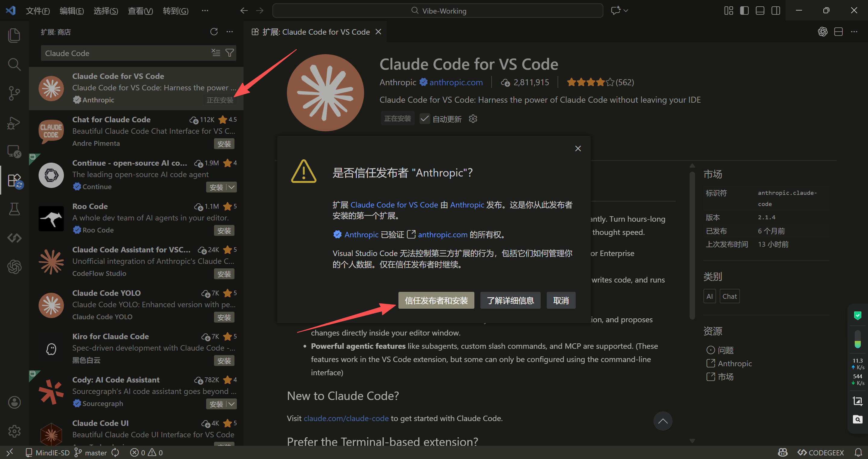Image resolution: width=868 pixels, height=459 pixels.
Task: Uncheck the 自动更新 checkbox
Action: click(424, 119)
